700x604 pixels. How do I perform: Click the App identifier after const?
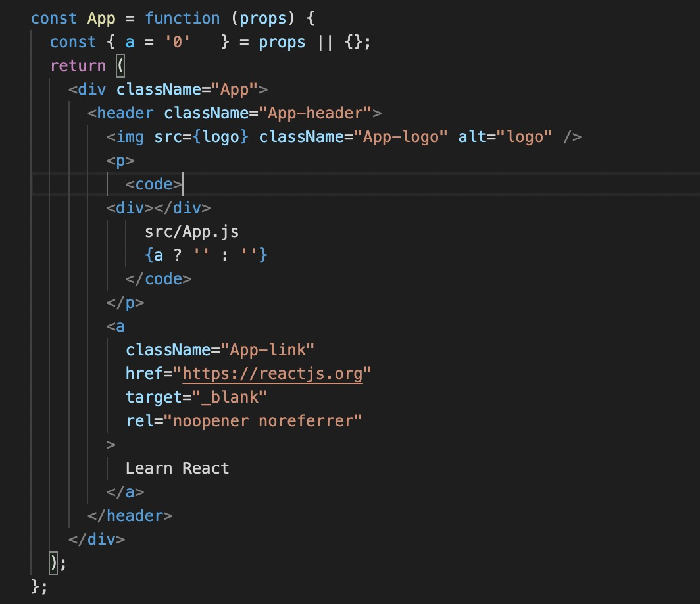click(x=101, y=18)
